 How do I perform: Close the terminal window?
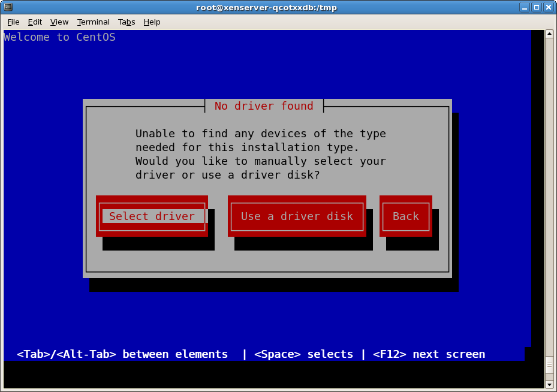[x=548, y=7]
